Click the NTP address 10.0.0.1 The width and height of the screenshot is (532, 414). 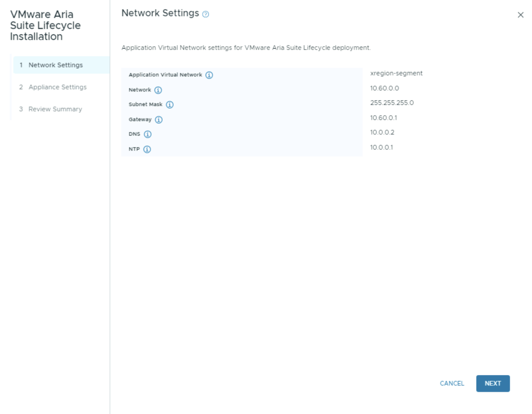click(381, 148)
